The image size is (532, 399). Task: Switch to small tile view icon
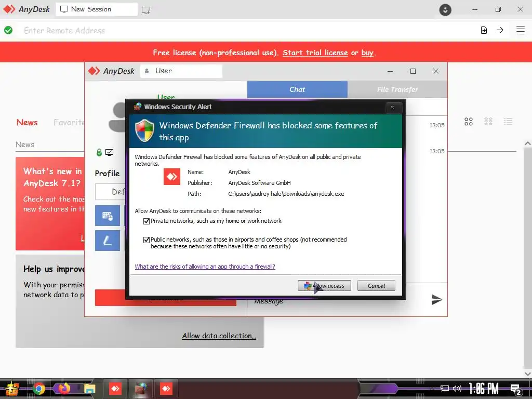pos(488,122)
